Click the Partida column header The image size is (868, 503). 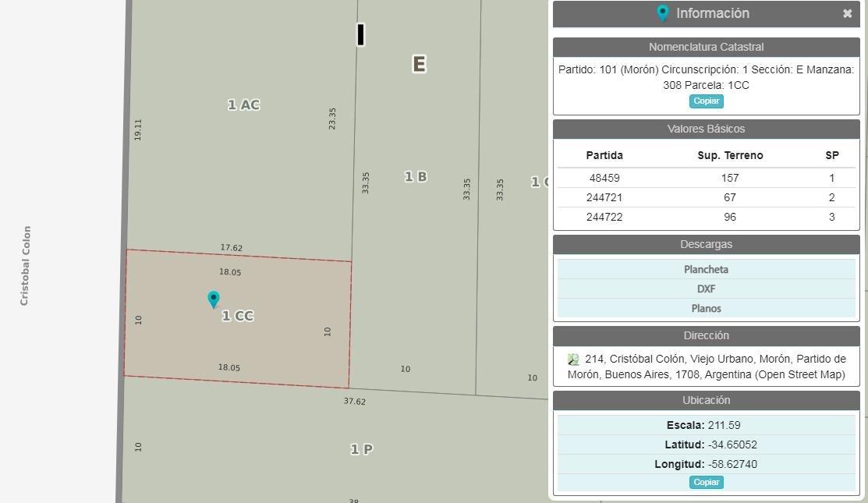tap(604, 155)
